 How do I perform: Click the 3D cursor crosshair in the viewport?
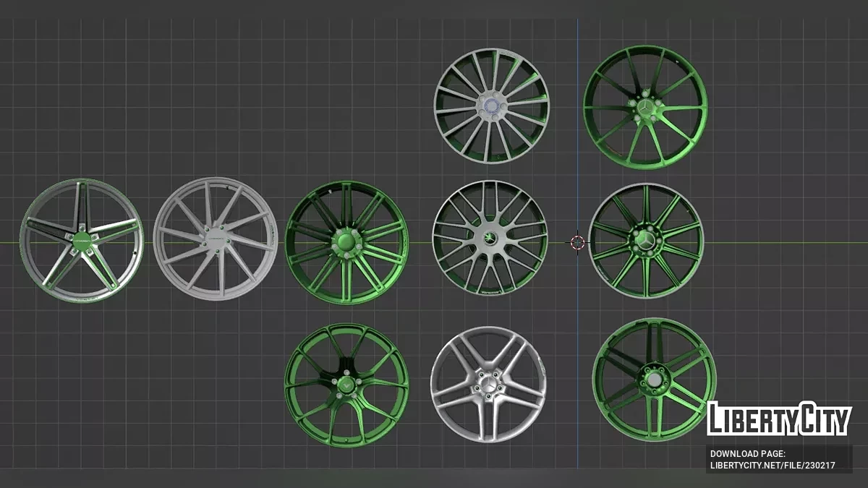(577, 242)
